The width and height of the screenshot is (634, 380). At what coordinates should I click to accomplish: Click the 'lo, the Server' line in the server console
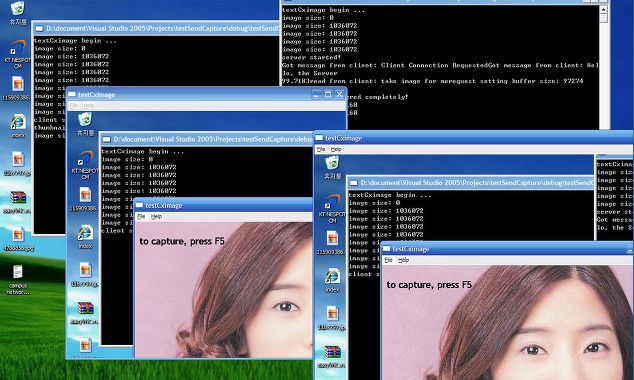point(310,73)
